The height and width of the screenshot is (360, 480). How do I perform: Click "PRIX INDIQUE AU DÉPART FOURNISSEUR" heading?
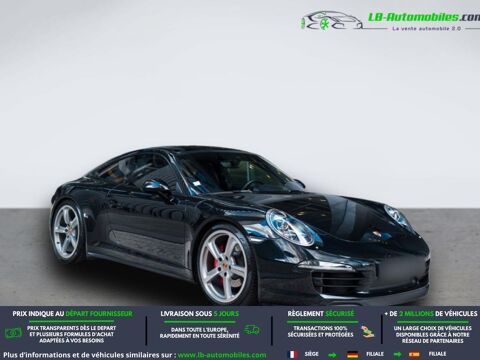(72, 314)
